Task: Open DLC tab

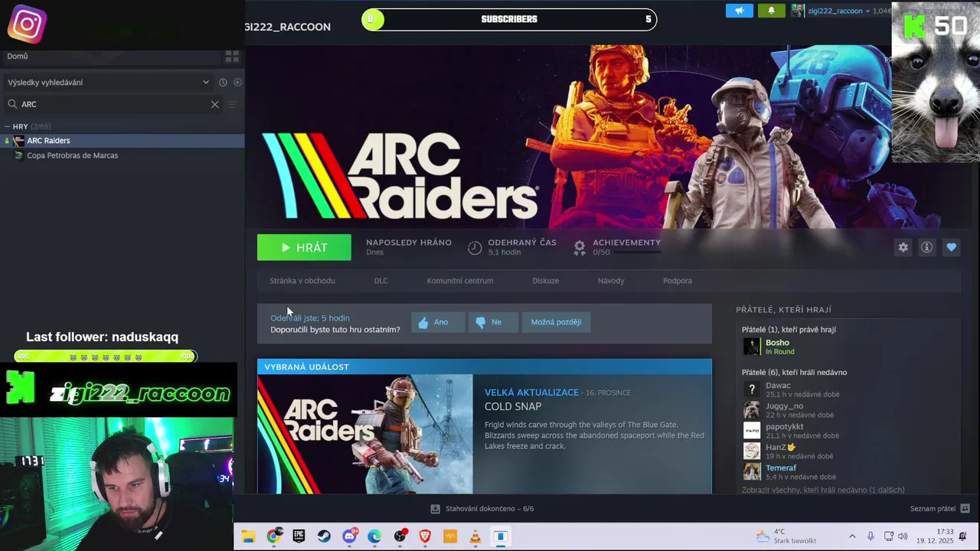Action: coord(381,281)
